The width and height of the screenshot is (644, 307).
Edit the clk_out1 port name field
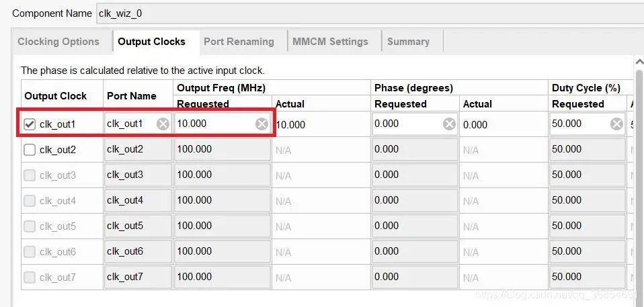(x=129, y=124)
